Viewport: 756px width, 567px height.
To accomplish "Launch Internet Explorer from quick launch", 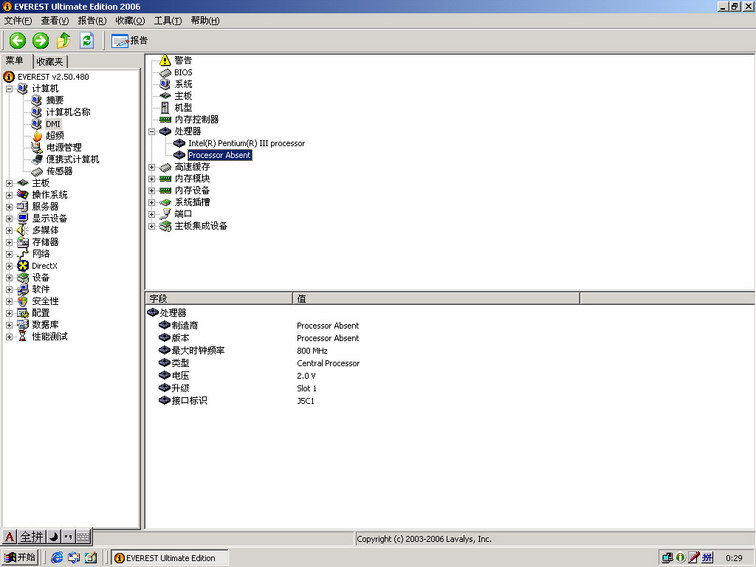I will pyautogui.click(x=57, y=557).
